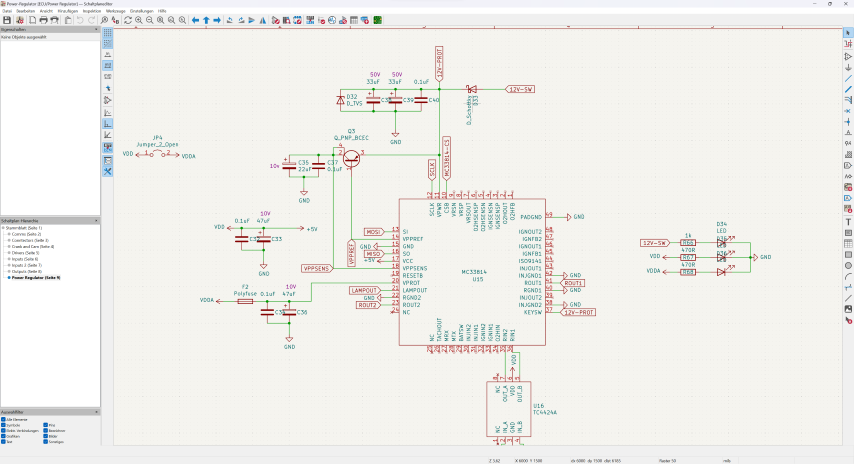The image size is (854, 464).
Task: Select the Connectors (Seite 3) sheet
Action: [30, 240]
